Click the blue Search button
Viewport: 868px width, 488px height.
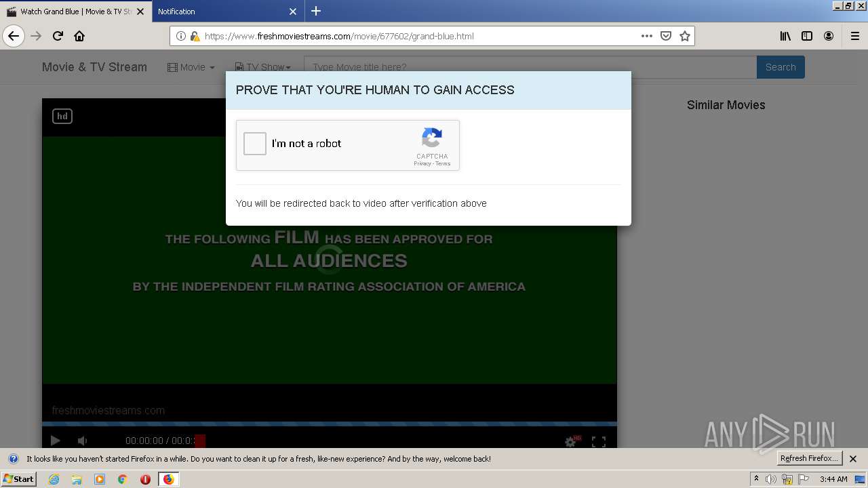pyautogui.click(x=781, y=67)
